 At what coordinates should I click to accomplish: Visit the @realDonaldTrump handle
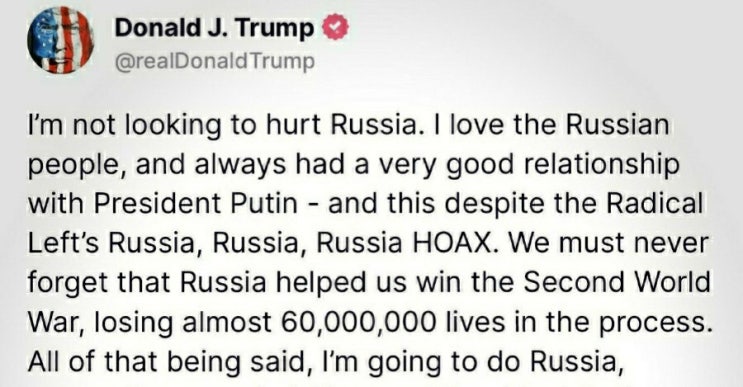tap(215, 62)
